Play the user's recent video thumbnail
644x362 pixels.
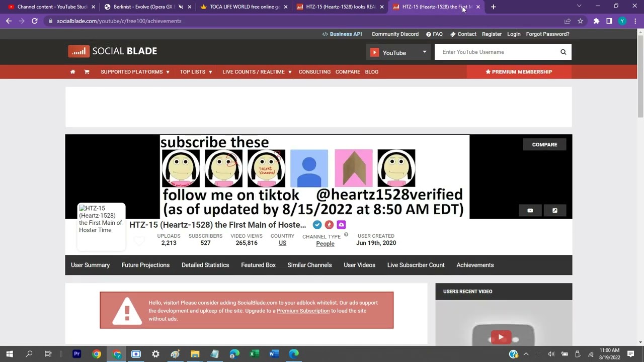[x=501, y=337]
